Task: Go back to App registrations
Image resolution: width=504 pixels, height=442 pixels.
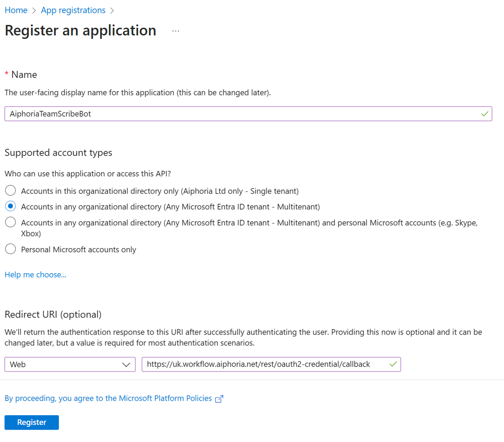Action: (73, 10)
